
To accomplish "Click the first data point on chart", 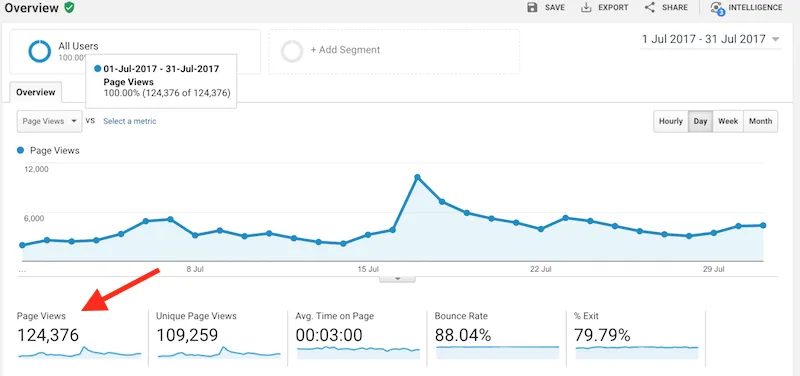I will (x=22, y=245).
